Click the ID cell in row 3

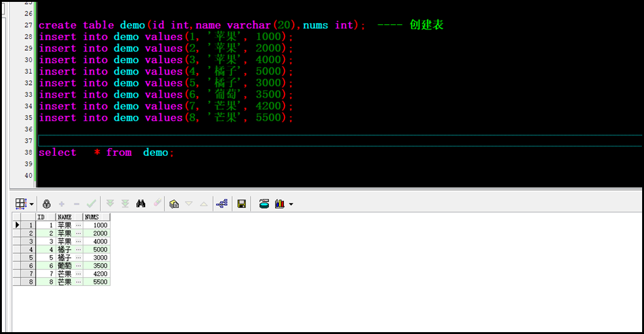(45, 241)
